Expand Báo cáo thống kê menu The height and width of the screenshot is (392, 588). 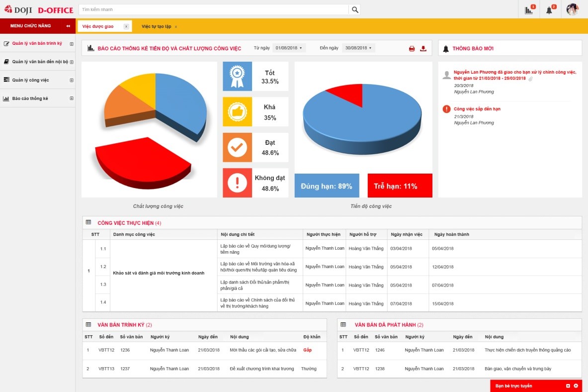click(72, 98)
